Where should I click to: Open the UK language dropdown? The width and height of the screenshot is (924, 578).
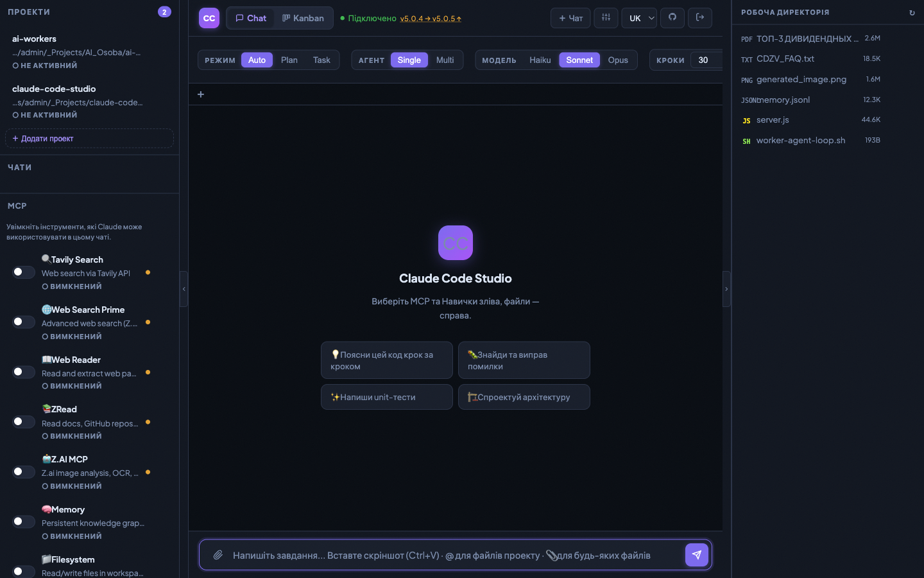click(x=639, y=18)
